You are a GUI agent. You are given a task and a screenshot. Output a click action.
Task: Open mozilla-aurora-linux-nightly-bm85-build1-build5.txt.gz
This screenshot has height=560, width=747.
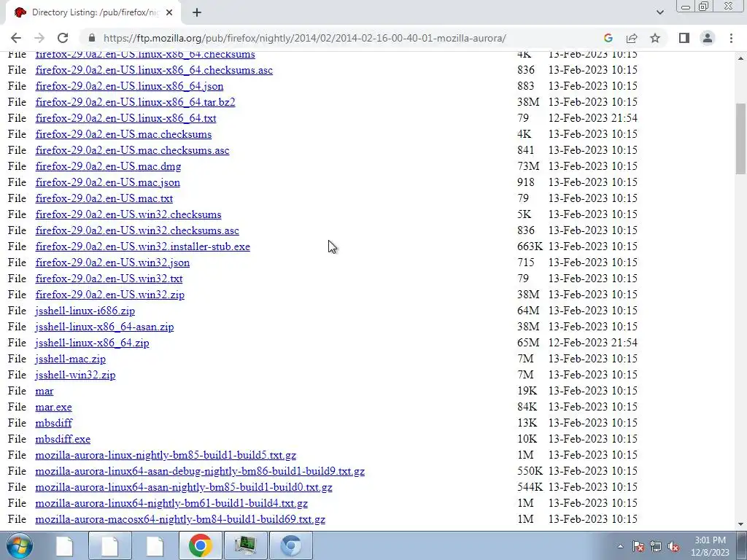pyautogui.click(x=166, y=455)
